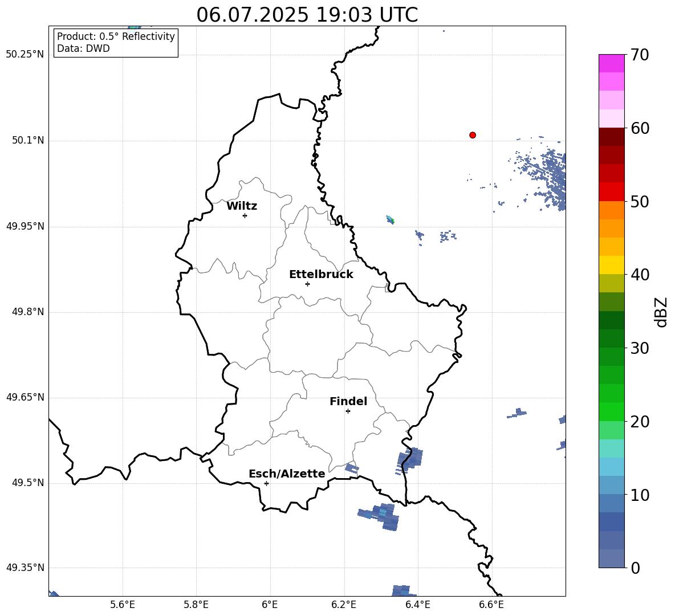Click the yellow colorbar segment above 40
Image resolution: width=675 pixels, height=616 pixels.
612,265
